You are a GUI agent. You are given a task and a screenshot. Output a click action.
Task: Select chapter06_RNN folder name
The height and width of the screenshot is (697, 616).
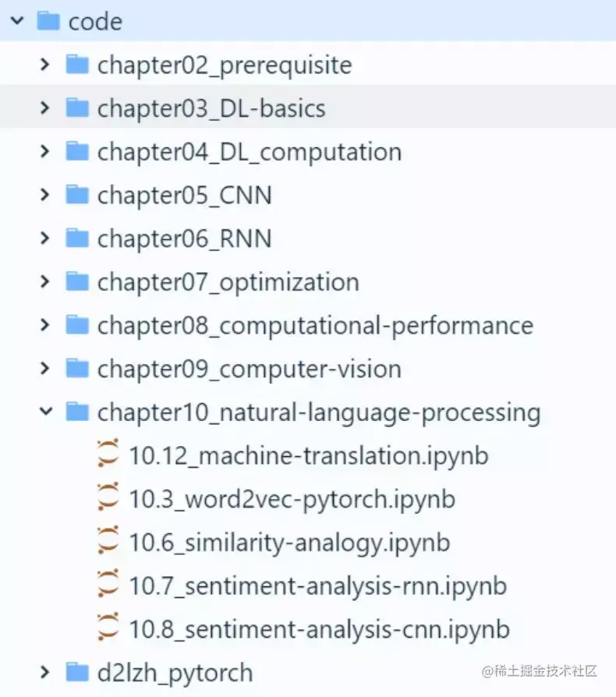(185, 239)
